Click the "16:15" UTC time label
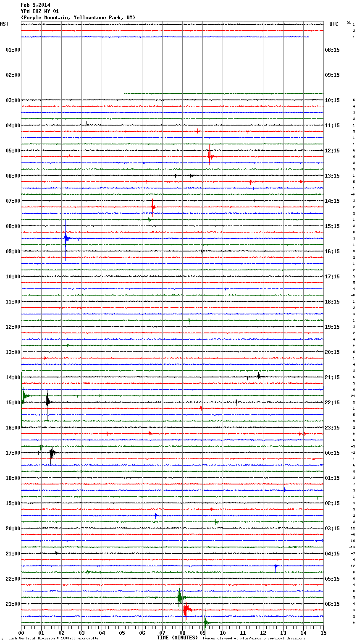This screenshot has height=644, width=357. [x=332, y=251]
